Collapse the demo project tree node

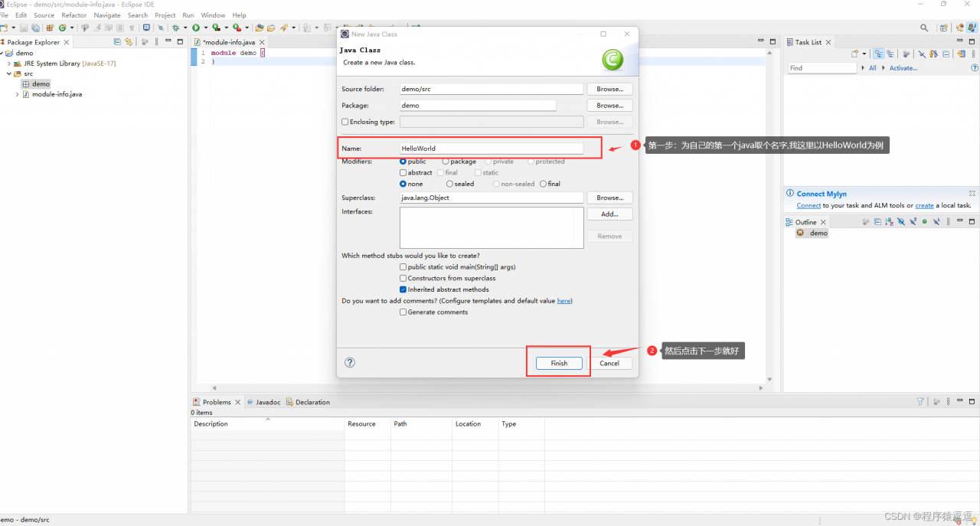pyautogui.click(x=2, y=54)
